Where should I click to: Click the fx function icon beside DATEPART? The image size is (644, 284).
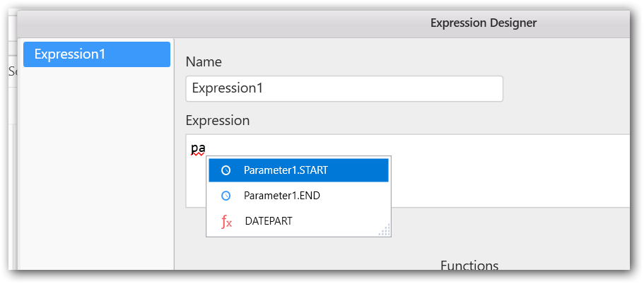pyautogui.click(x=226, y=221)
